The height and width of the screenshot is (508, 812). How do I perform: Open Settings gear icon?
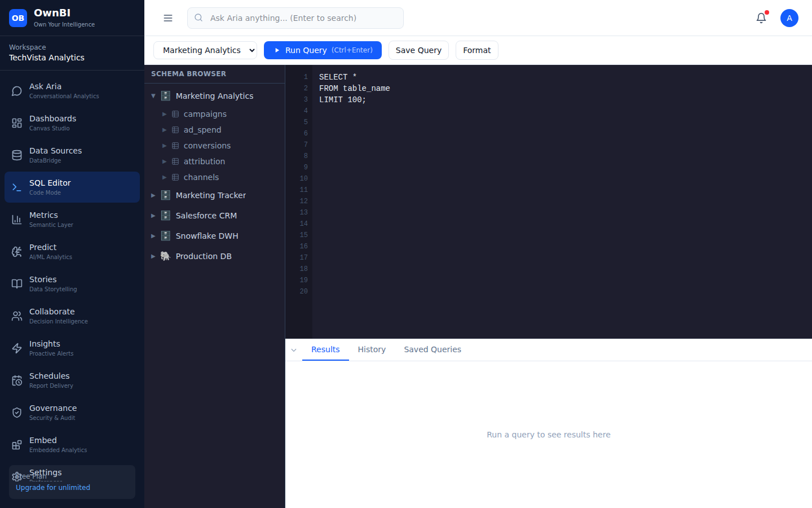(17, 477)
